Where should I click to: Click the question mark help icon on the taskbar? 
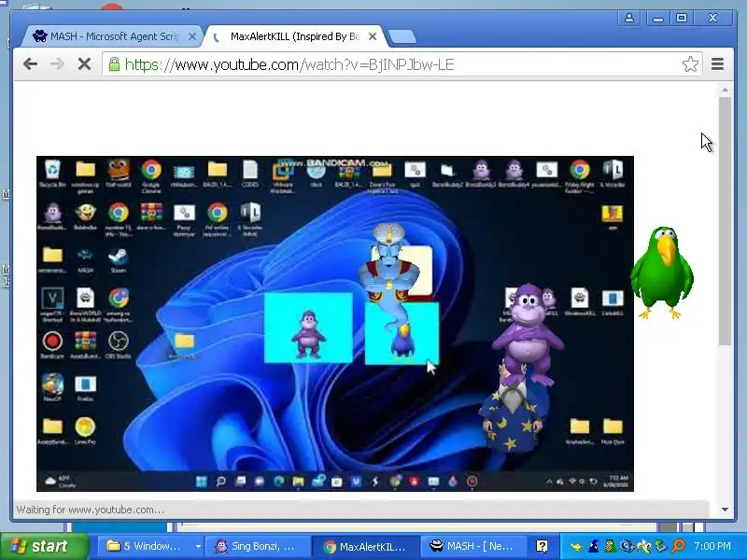pos(542,546)
